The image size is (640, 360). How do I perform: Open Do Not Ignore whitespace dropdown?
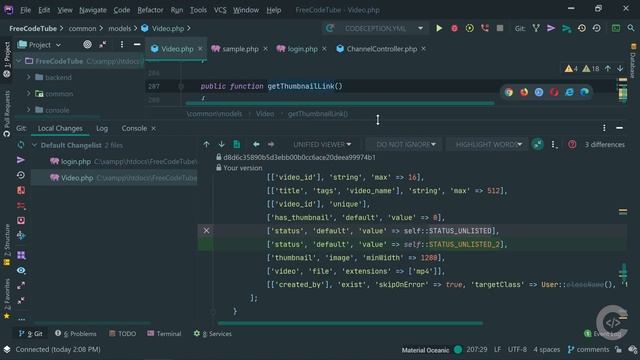[406, 144]
